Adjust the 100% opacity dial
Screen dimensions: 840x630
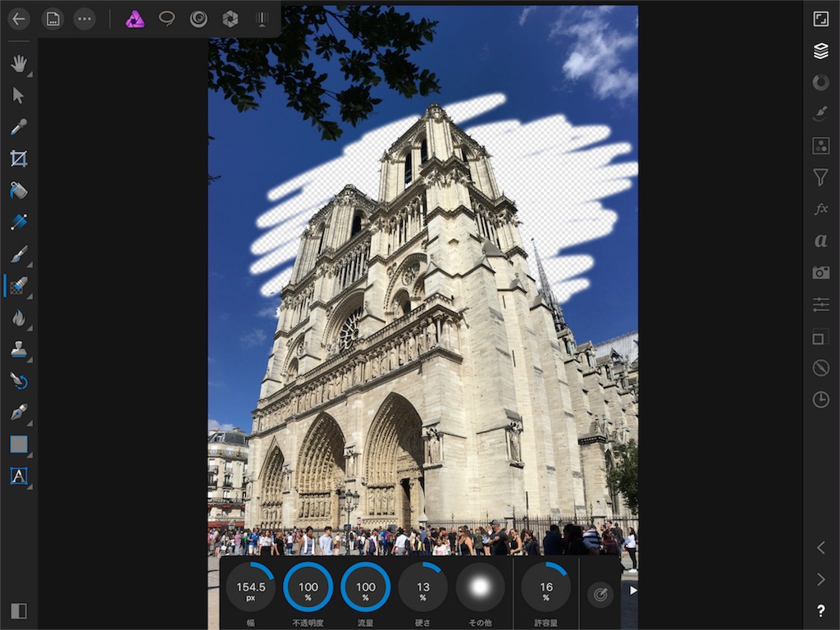[x=308, y=587]
